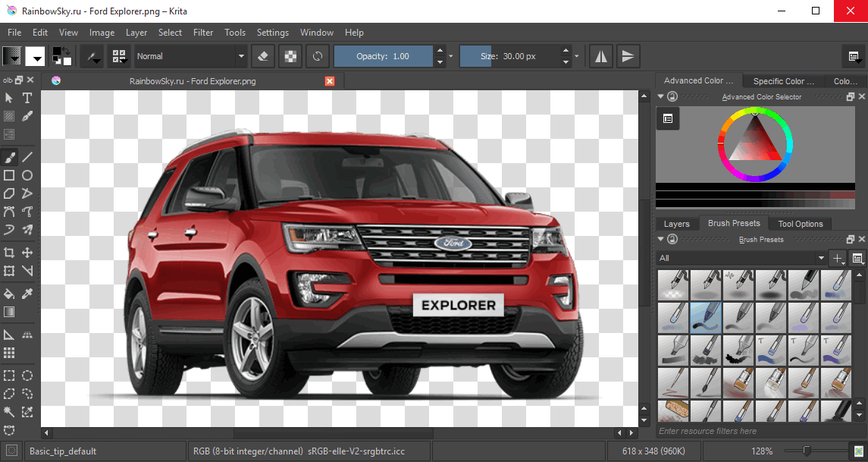Select the Elliptical Selection tool
Image resolution: width=868 pixels, height=462 pixels.
click(27, 376)
